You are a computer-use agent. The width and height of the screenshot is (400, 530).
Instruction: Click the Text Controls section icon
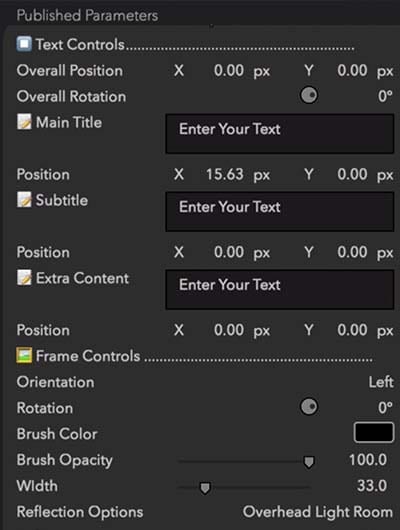click(24, 44)
